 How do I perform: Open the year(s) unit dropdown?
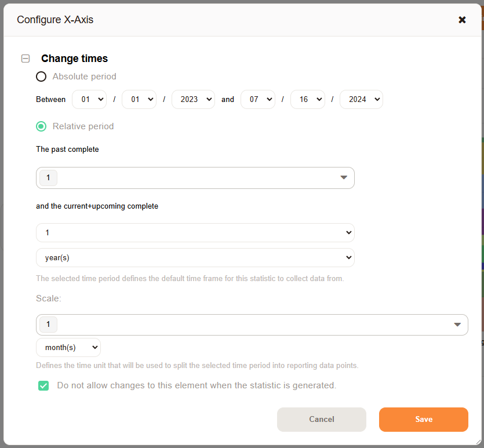(195, 257)
